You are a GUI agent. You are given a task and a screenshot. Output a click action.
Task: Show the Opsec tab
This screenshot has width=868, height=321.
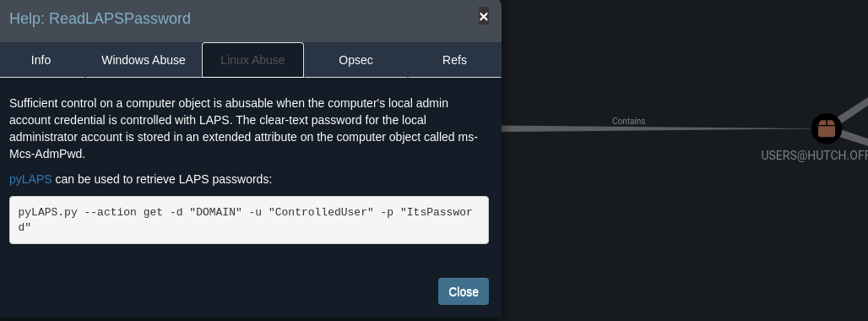pos(356,60)
